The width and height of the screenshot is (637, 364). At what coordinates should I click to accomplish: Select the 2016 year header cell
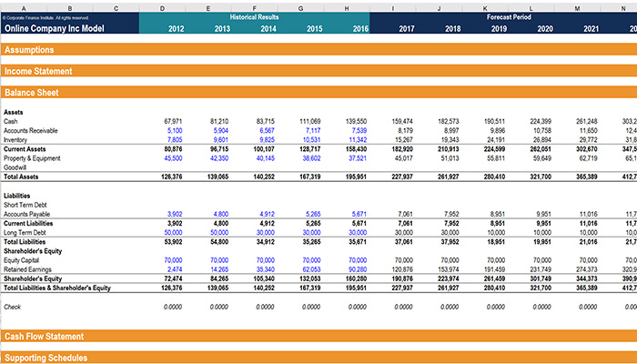[360, 29]
